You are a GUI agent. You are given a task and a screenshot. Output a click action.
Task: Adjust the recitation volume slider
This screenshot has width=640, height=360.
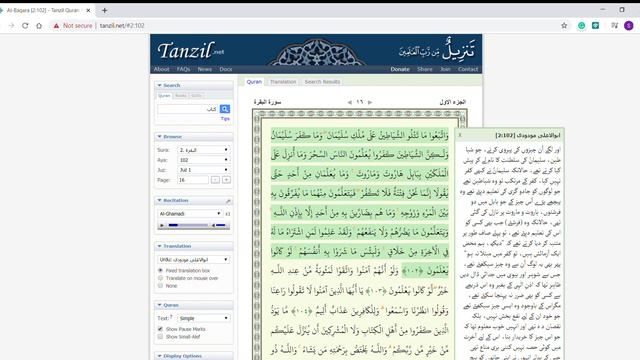tap(222, 225)
